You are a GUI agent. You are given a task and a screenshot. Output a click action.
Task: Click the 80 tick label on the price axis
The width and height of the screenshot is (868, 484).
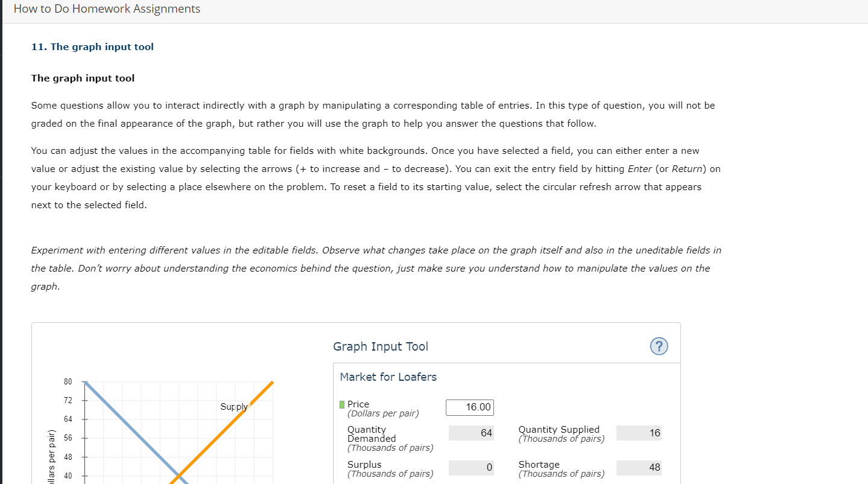(x=67, y=381)
